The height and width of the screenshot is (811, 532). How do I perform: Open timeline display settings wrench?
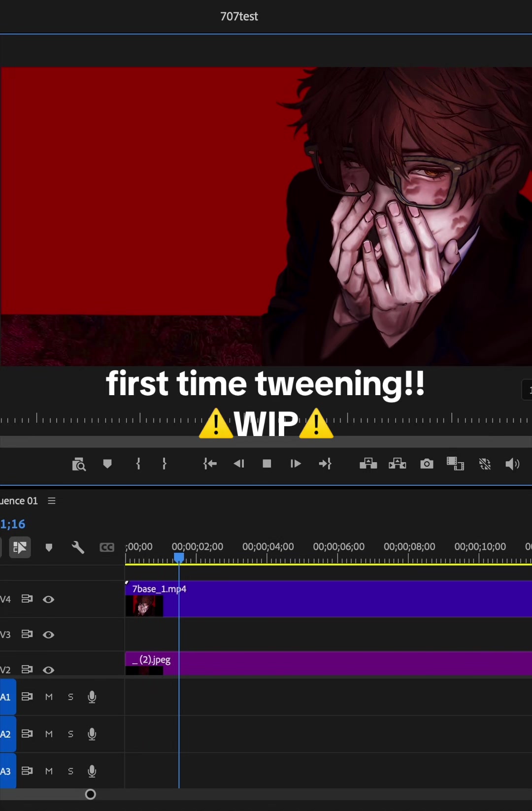pyautogui.click(x=78, y=547)
